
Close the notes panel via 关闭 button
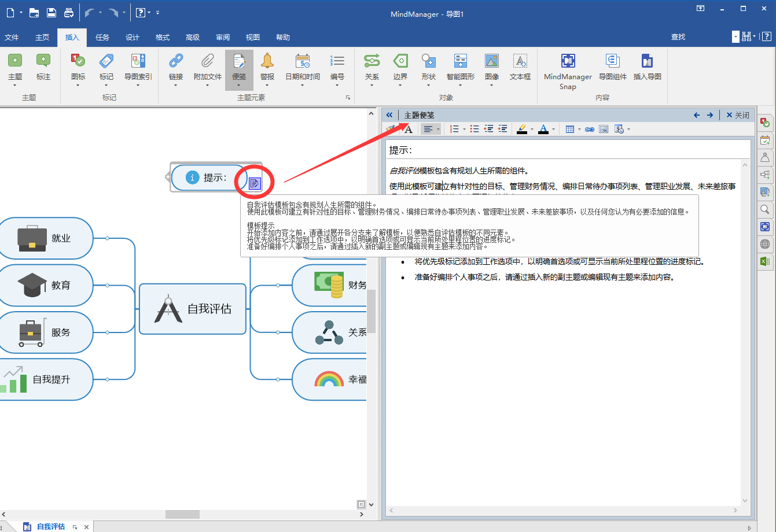point(737,114)
